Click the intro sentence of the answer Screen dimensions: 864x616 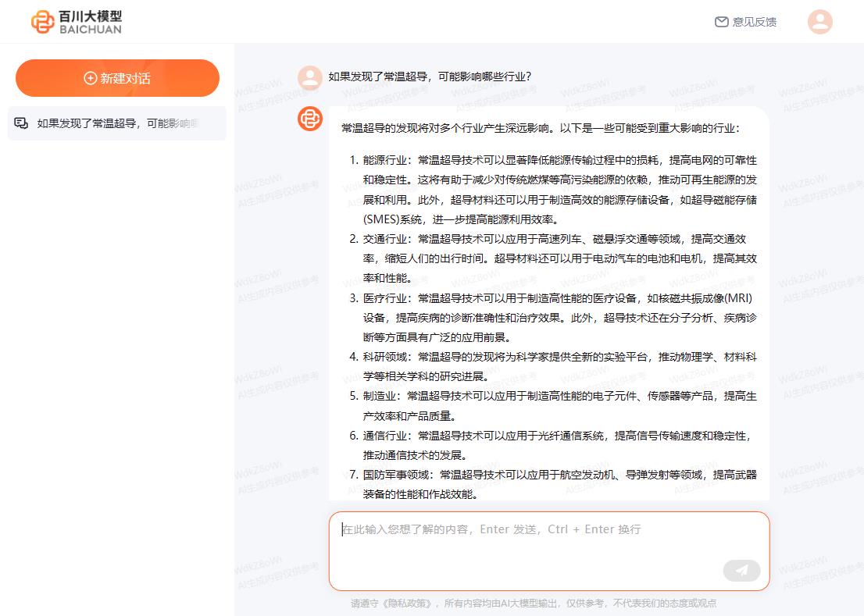(541, 128)
